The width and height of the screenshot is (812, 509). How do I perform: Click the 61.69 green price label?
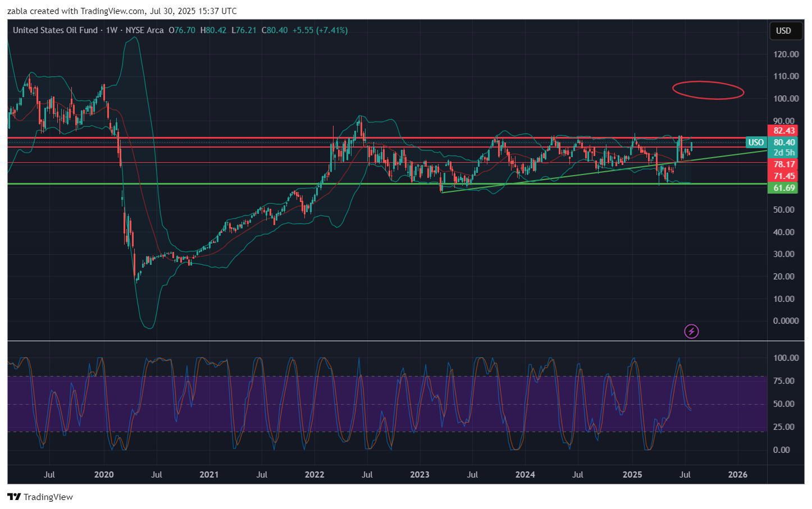(784, 188)
